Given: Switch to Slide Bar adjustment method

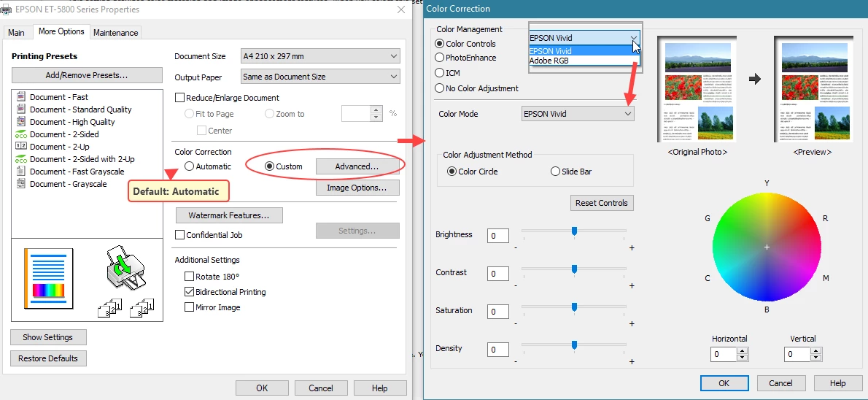Looking at the screenshot, I should coord(555,172).
